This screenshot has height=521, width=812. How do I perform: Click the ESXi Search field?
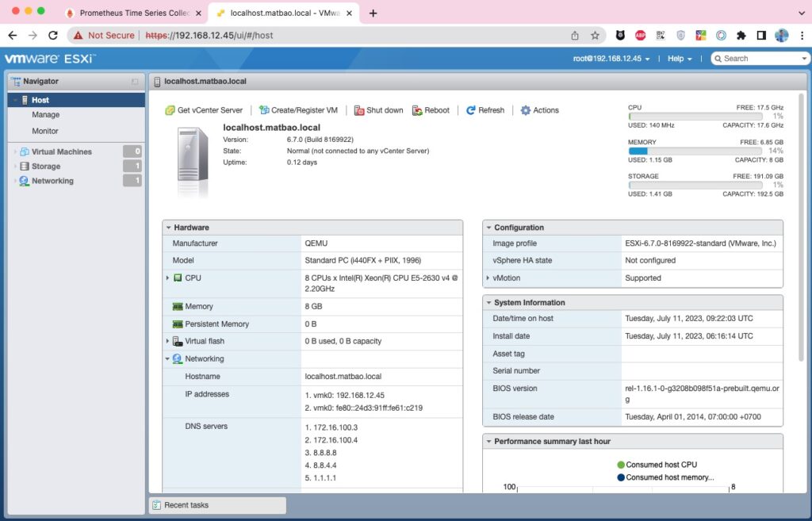point(759,59)
